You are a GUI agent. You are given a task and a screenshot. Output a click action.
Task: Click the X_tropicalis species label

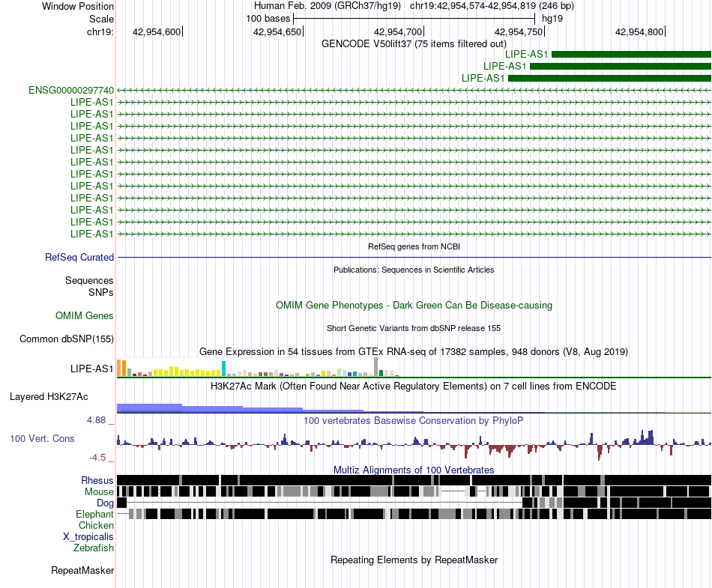click(88, 537)
